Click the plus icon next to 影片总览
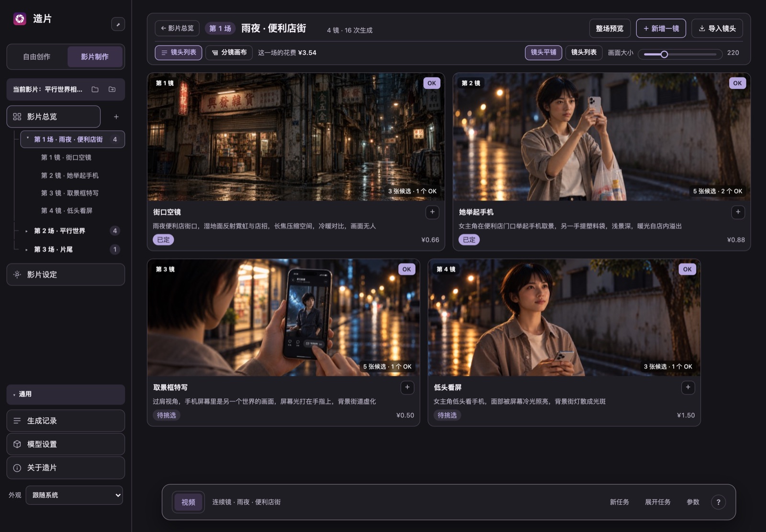 (116, 117)
